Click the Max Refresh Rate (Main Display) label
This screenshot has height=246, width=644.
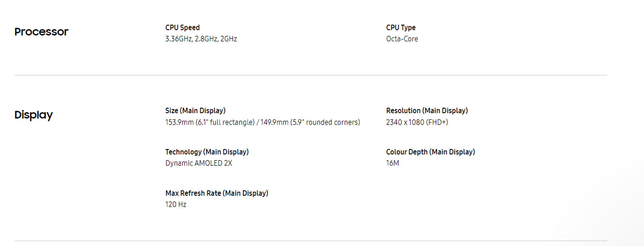tap(216, 193)
